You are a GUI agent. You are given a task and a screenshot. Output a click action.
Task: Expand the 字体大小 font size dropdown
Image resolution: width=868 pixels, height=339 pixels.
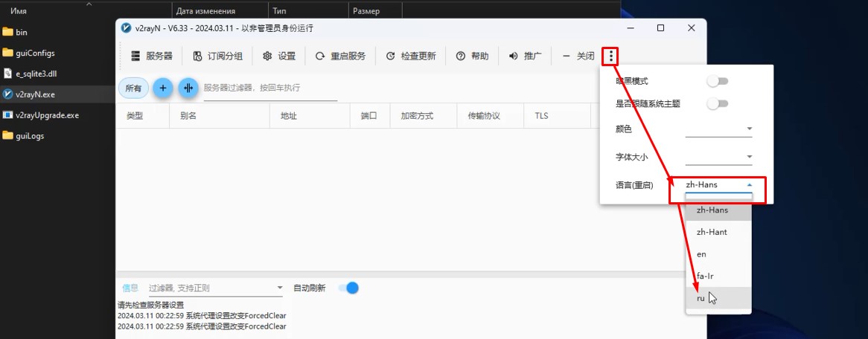[x=719, y=157]
